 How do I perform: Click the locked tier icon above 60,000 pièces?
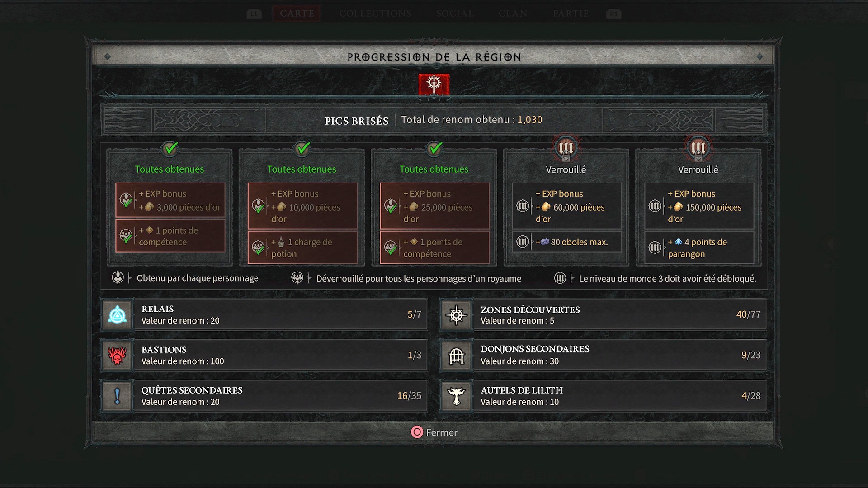click(x=566, y=148)
